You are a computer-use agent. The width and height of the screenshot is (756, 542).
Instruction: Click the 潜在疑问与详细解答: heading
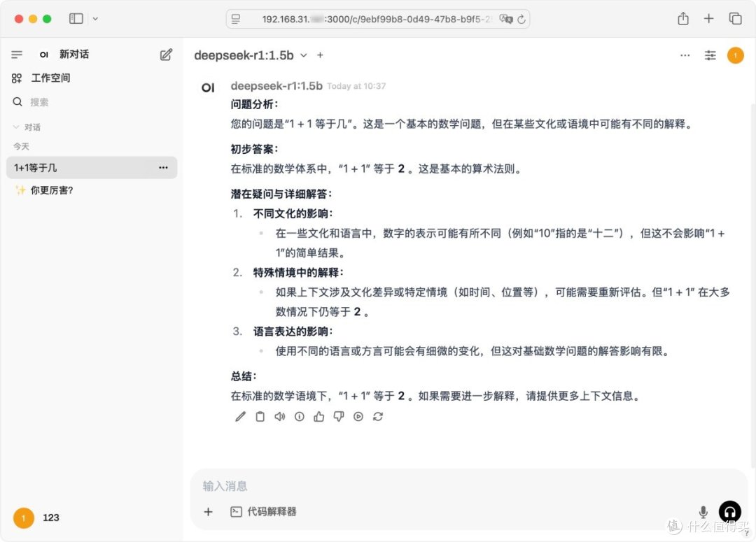coord(281,194)
